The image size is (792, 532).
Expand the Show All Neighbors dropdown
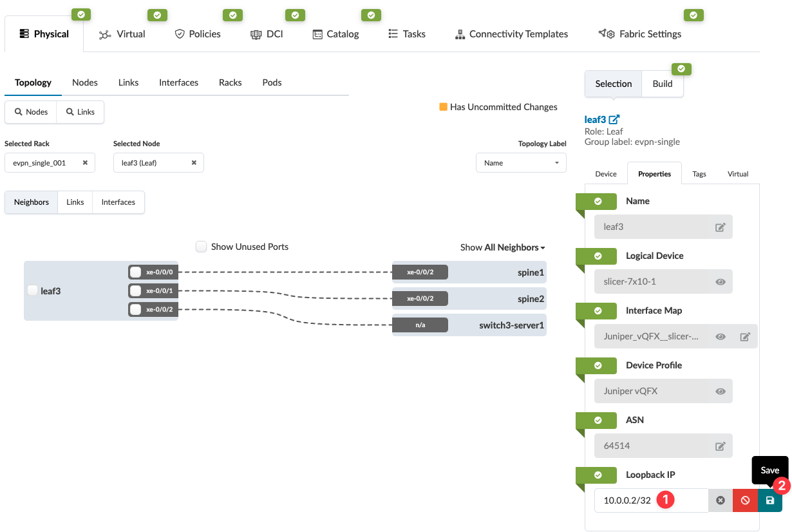point(502,247)
